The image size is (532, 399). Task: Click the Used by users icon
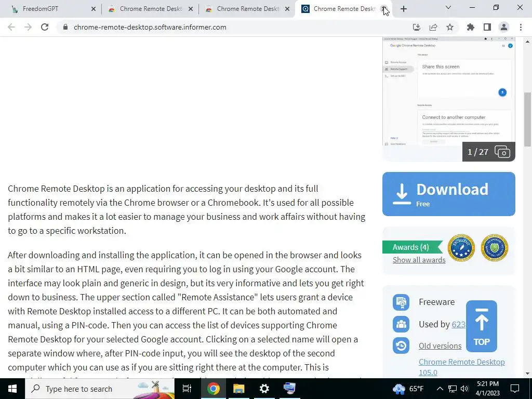(x=401, y=324)
